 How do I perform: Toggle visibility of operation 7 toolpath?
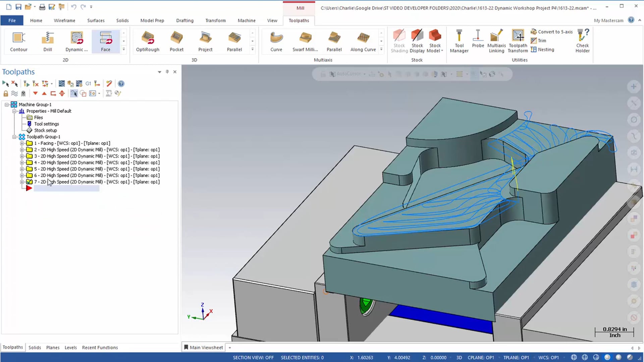pos(29,182)
